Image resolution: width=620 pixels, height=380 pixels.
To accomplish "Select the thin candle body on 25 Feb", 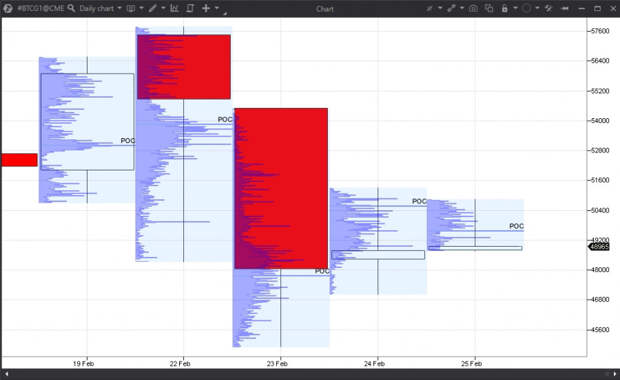I will tap(475, 248).
